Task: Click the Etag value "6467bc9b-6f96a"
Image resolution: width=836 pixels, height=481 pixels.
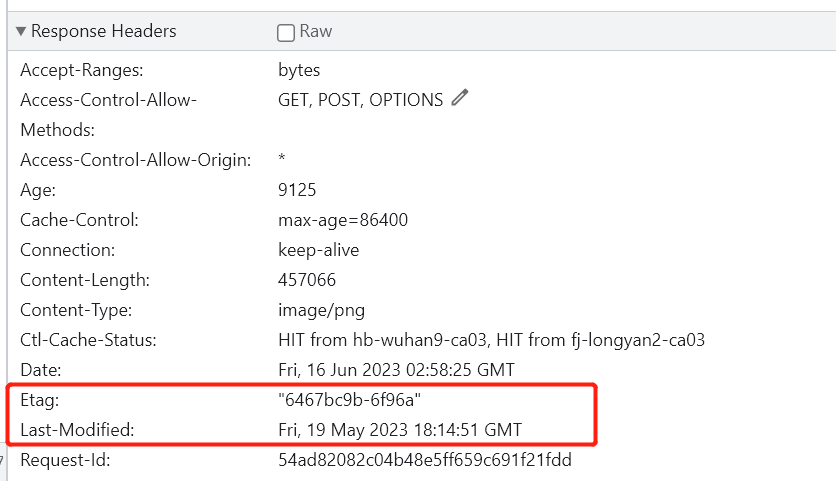Action: click(x=350, y=400)
